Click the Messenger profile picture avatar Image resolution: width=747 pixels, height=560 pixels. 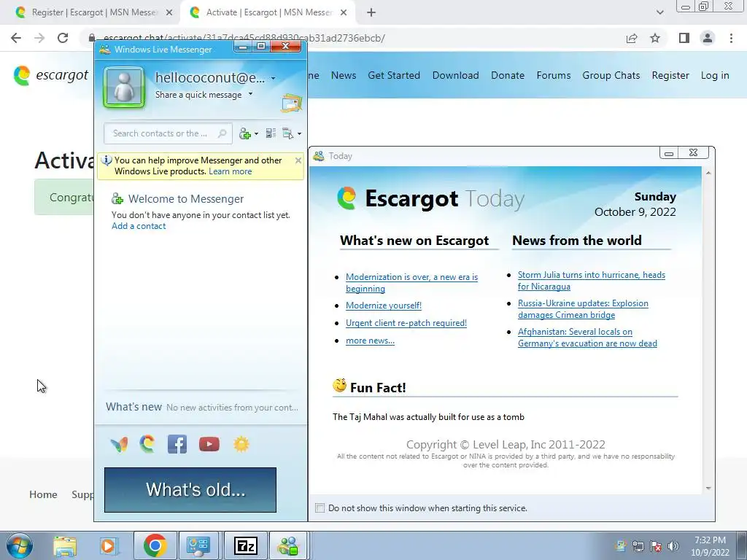point(124,87)
